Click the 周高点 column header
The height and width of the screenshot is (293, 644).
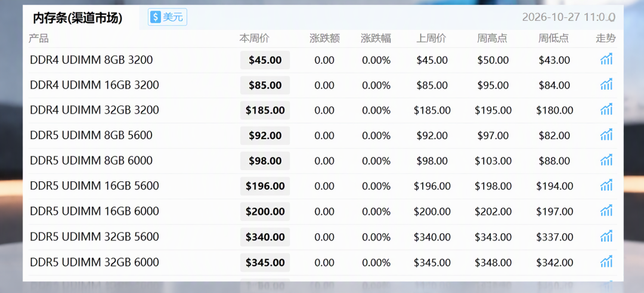point(492,39)
